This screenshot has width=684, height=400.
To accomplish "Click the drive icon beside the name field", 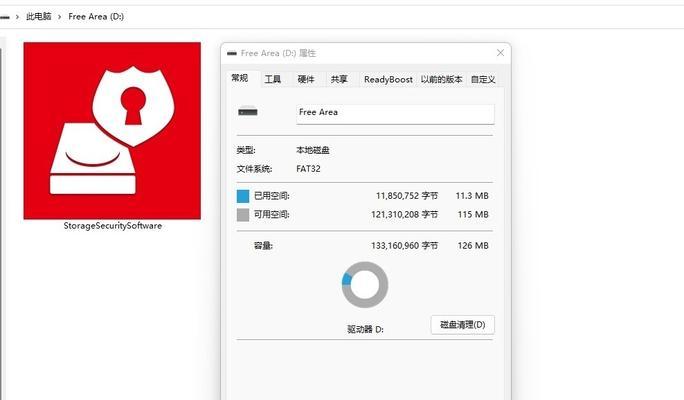I will [248, 112].
